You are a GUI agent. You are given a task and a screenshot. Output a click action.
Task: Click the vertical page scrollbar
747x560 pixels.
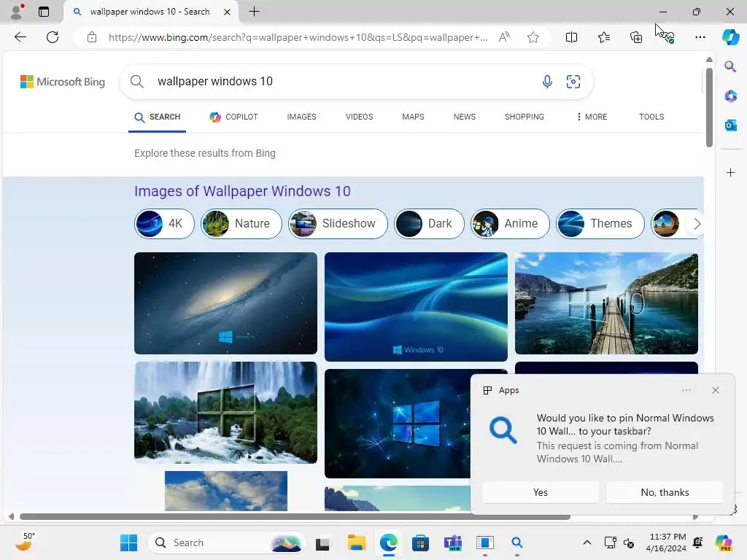click(709, 108)
